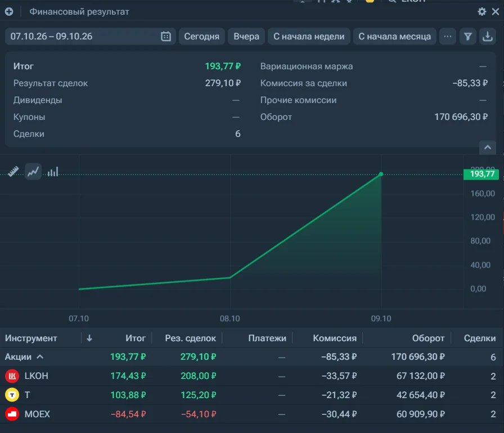
Task: Select the Сегодня period button
Action: click(x=201, y=37)
